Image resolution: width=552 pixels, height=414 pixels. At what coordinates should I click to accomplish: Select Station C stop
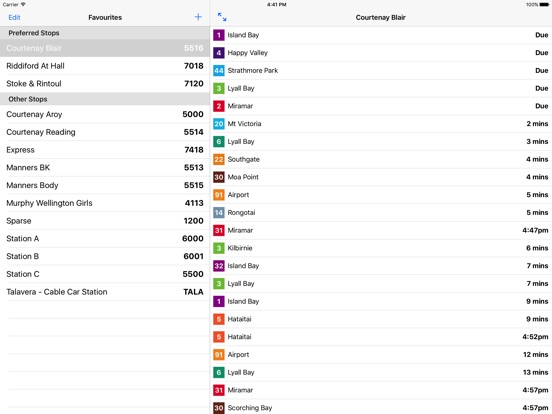tap(105, 274)
